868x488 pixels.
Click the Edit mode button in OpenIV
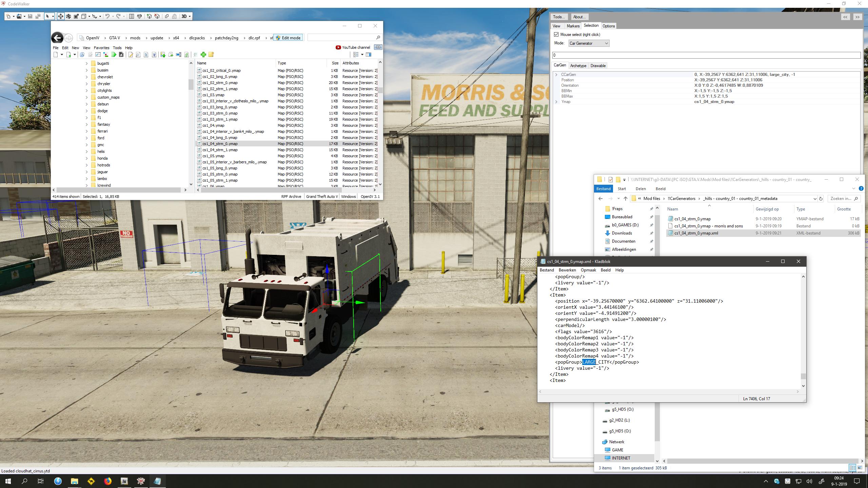tap(288, 38)
